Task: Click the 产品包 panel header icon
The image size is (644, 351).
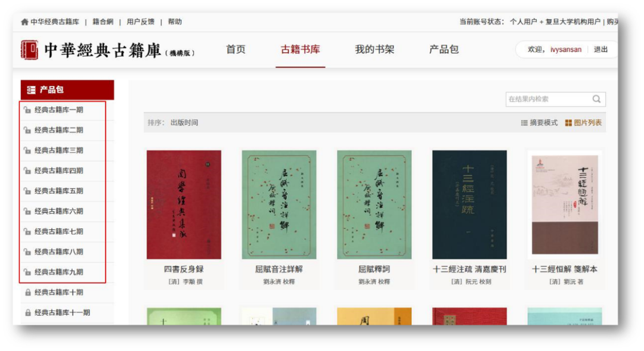Action: (x=31, y=89)
